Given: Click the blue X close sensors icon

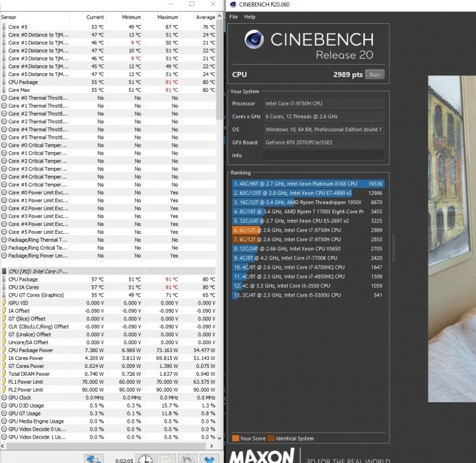Looking at the screenshot, I should [209, 459].
